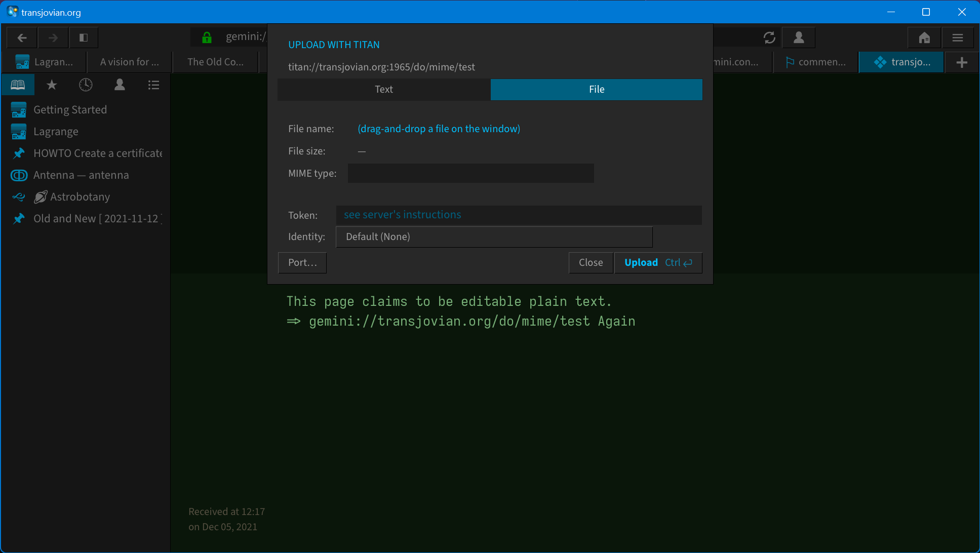Show bookmarks sidebar book icon
The width and height of the screenshot is (980, 553).
tap(18, 85)
